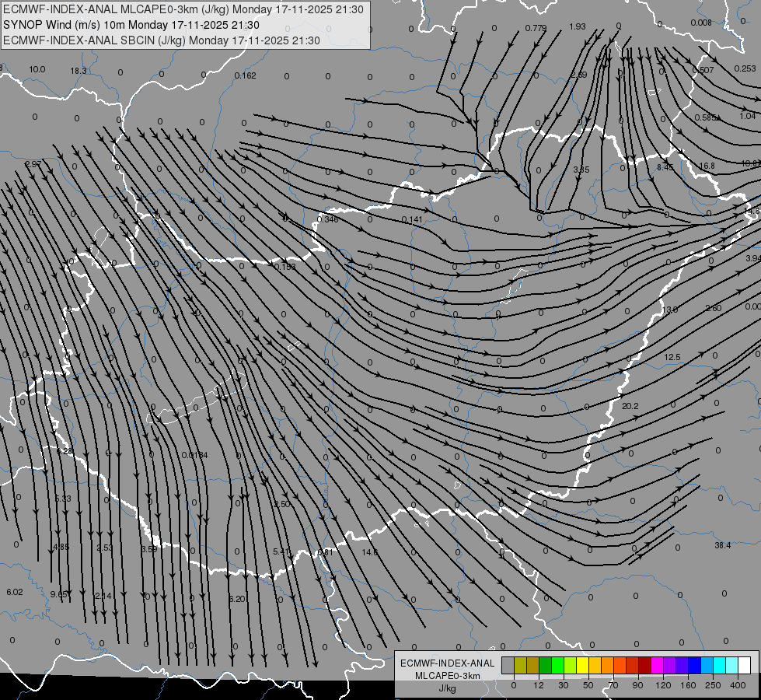
Task: Click the map value '5.33'
Action: [x=63, y=499]
